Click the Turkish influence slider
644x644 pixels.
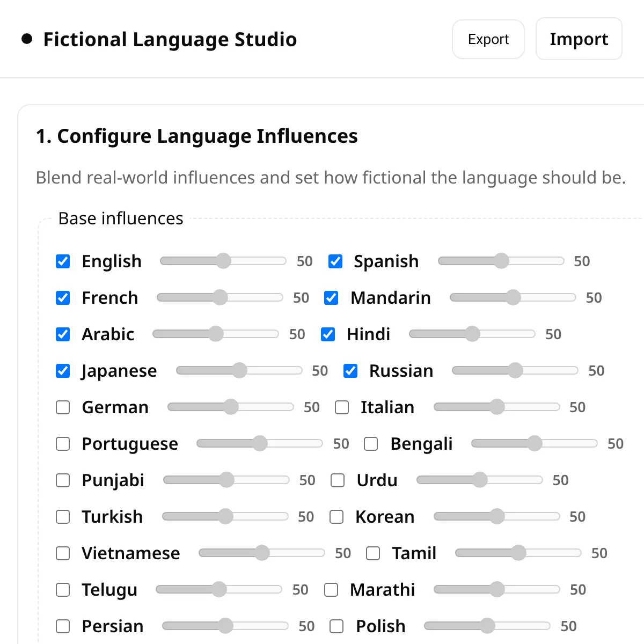coord(225,516)
